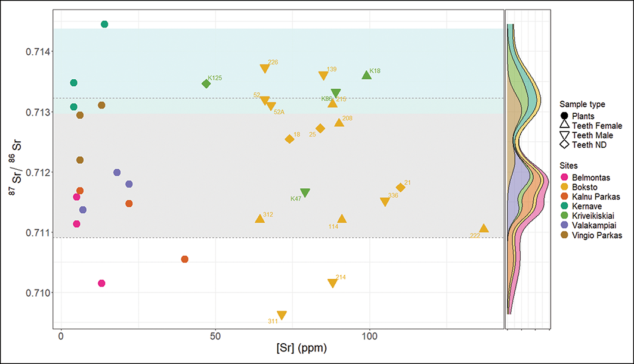Click the 0.713 y-axis tick label
Image resolution: width=634 pixels, height=364 pixels.
click(38, 113)
